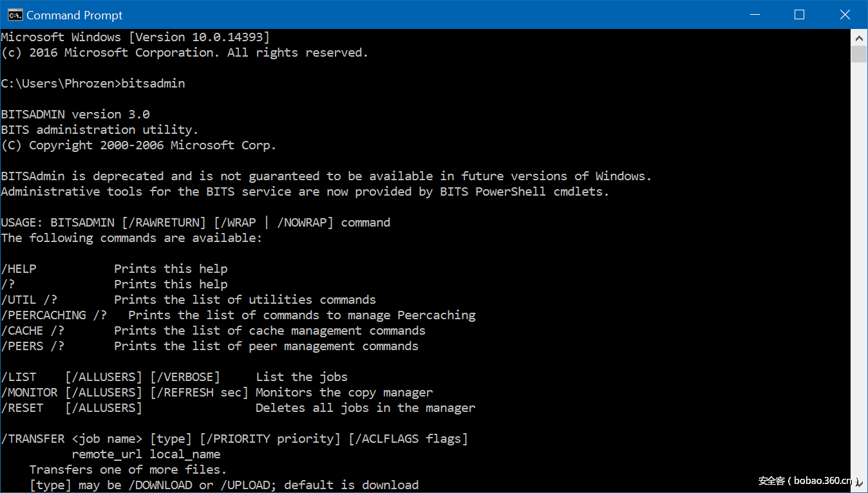
Task: Click the /MONITOR command text
Action: [30, 393]
